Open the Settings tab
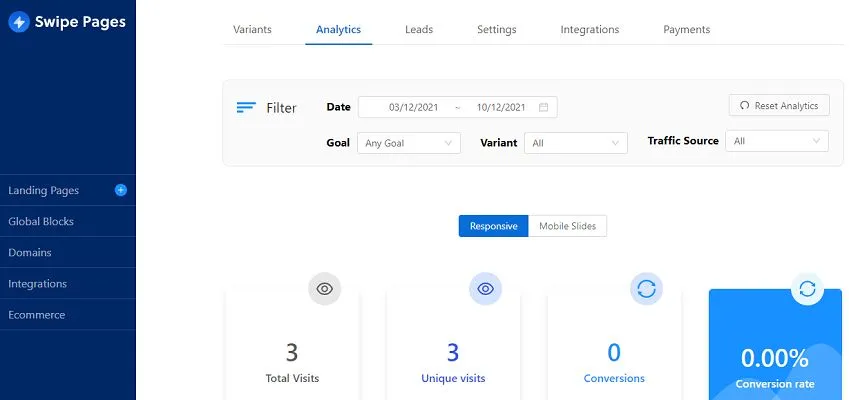 497,30
